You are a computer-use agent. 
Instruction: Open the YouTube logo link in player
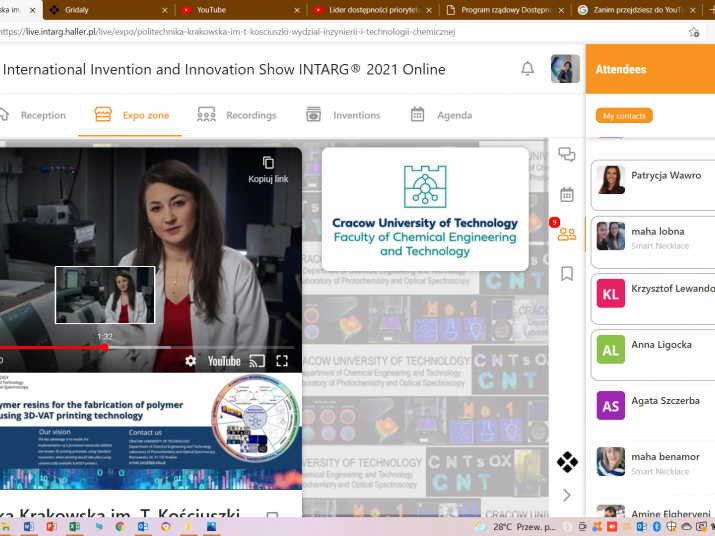[224, 361]
